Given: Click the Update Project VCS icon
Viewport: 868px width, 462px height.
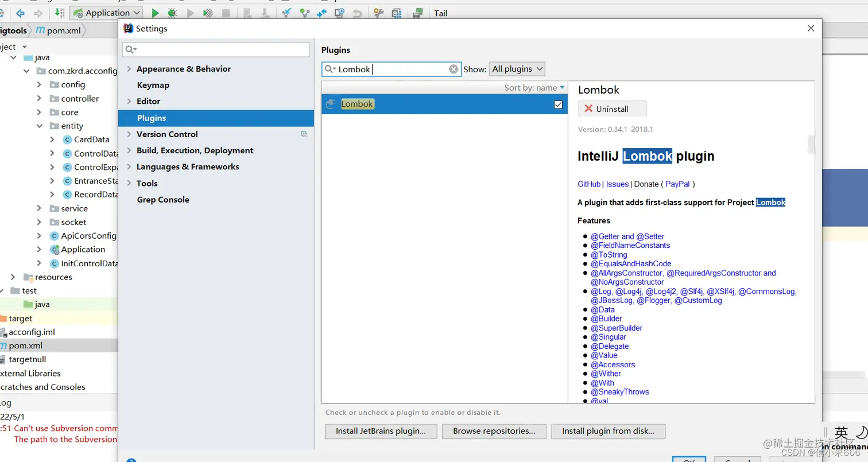Looking at the screenshot, I should [286, 13].
